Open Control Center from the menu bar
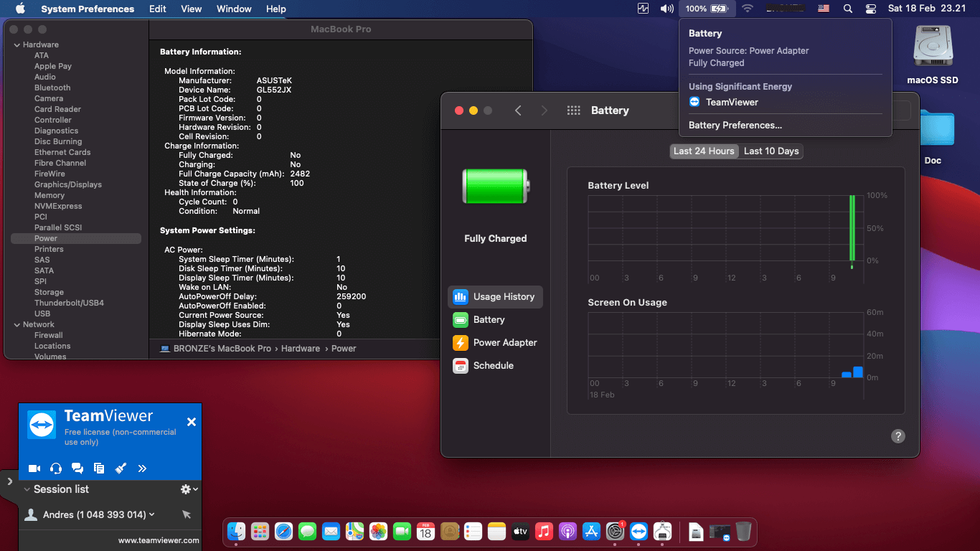 (x=871, y=9)
